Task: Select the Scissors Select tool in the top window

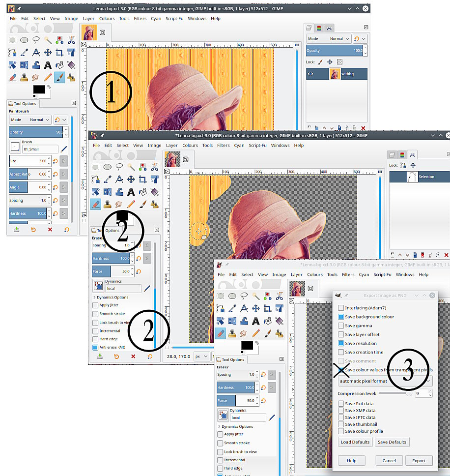Action: tap(71, 40)
